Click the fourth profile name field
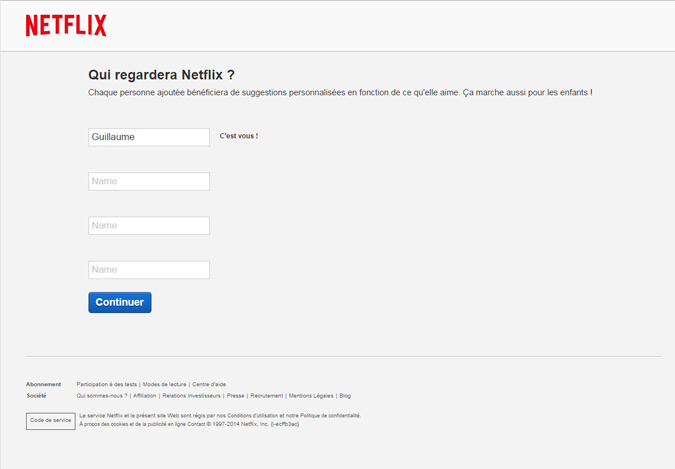Image resolution: width=675 pixels, height=469 pixels. click(149, 270)
